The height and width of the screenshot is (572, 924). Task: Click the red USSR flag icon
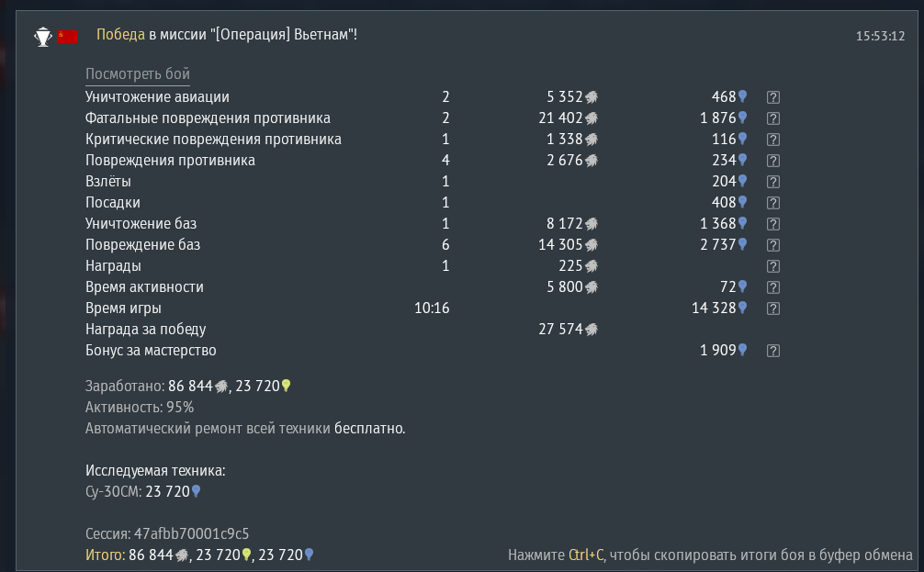click(67, 37)
